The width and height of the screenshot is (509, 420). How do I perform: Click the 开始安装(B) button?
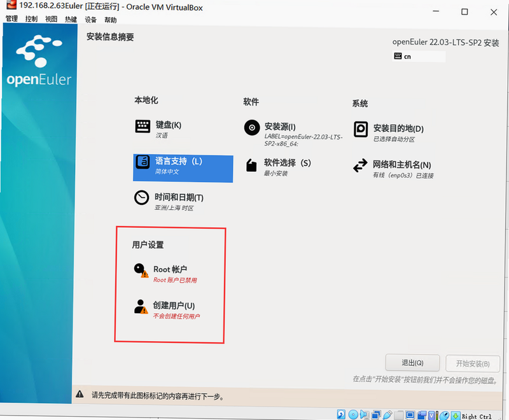coord(473,363)
